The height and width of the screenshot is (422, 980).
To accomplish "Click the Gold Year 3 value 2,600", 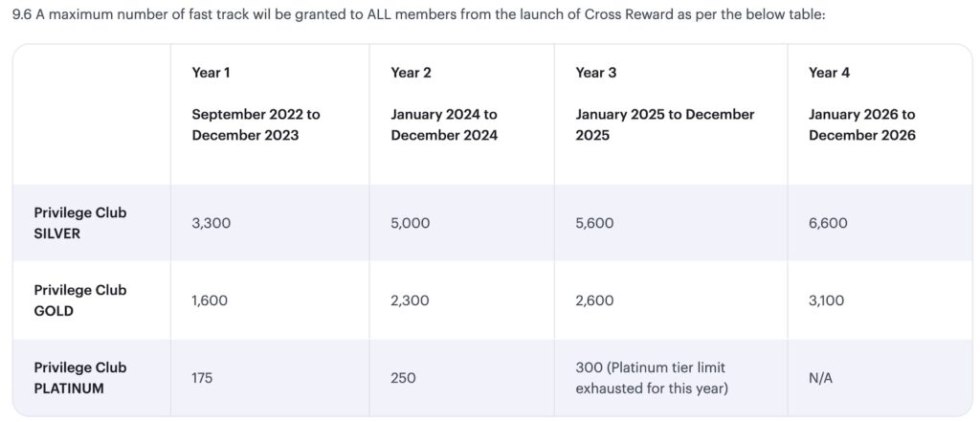I will point(594,300).
